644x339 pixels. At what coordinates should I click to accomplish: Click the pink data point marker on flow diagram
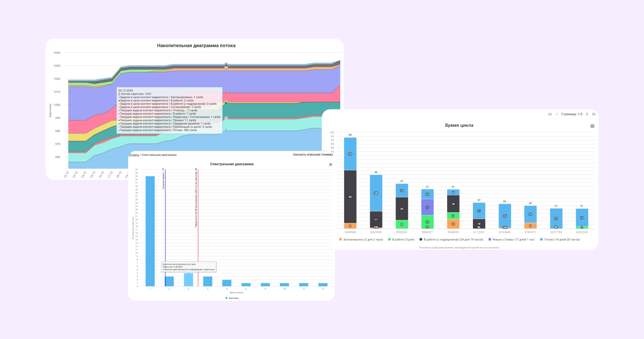click(x=226, y=93)
